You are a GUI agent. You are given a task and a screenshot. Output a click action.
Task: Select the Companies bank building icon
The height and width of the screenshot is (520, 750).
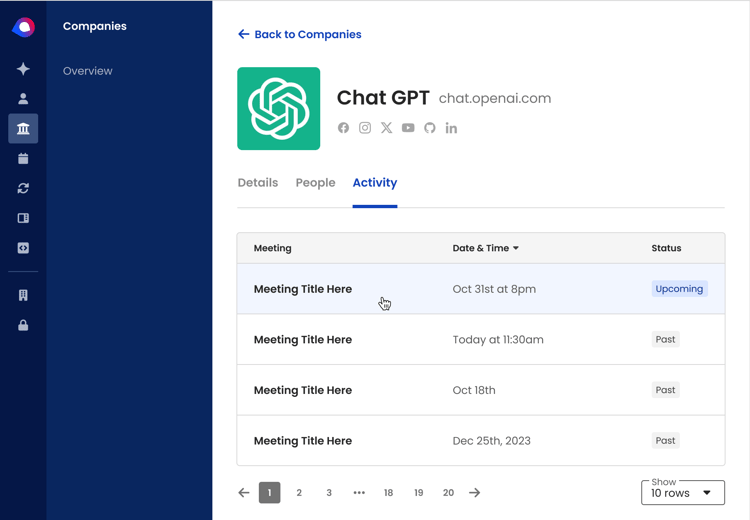(23, 128)
